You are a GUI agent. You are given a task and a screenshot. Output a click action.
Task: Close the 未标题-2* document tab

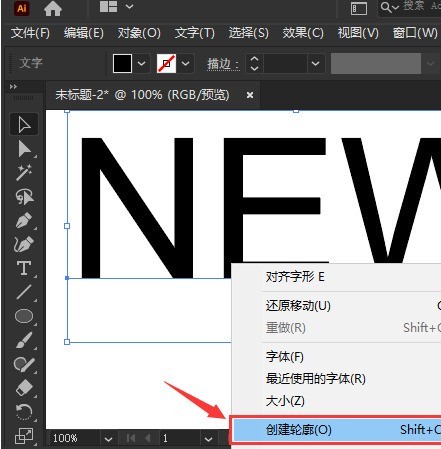250,95
